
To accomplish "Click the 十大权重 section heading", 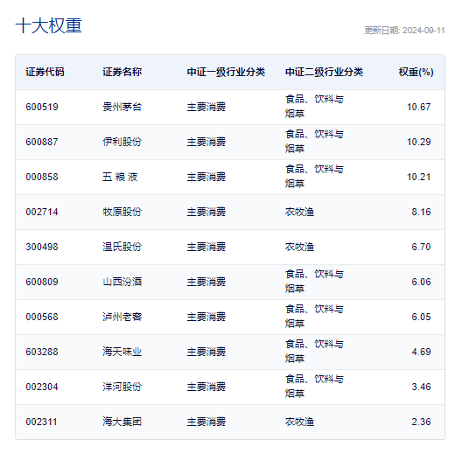I will (49, 25).
